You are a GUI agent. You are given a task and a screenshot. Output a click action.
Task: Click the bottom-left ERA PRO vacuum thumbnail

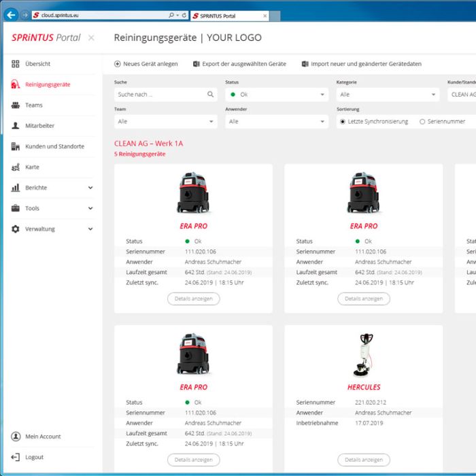pos(193,354)
